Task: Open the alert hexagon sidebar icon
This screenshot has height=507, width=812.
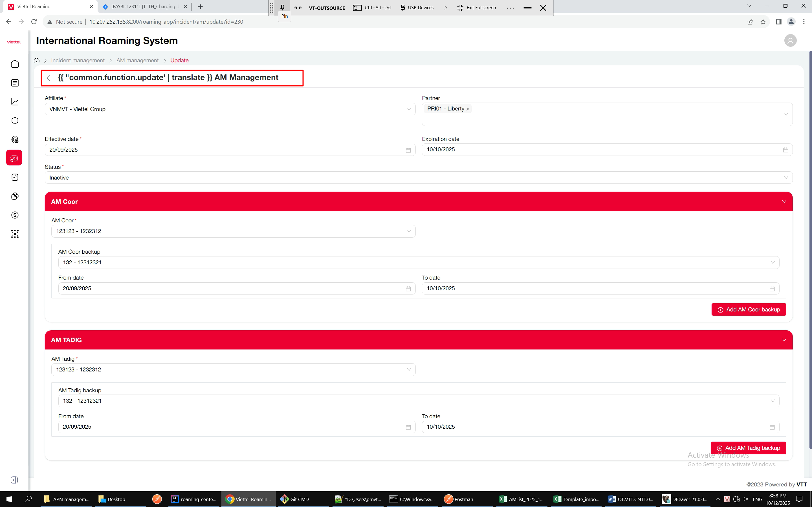Action: coord(15,121)
